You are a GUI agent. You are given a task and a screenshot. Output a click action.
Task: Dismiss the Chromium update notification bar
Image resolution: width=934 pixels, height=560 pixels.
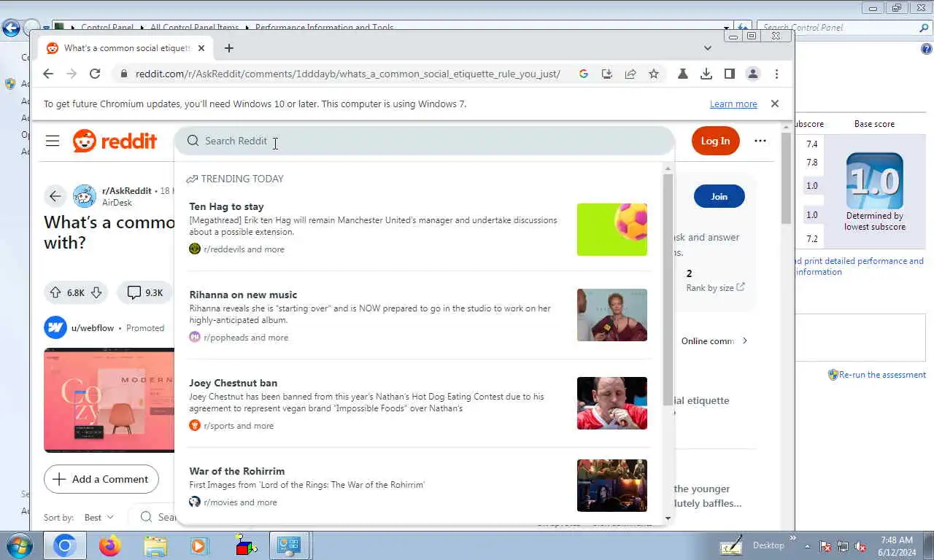coord(775,104)
